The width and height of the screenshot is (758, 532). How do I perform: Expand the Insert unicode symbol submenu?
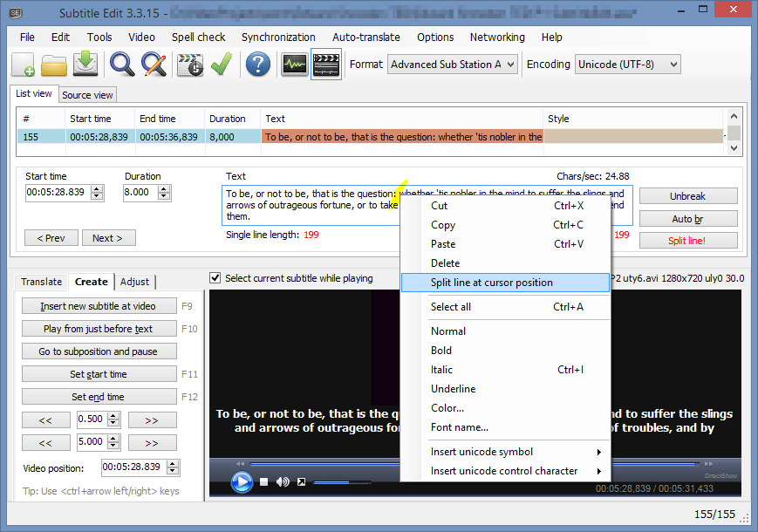(480, 452)
